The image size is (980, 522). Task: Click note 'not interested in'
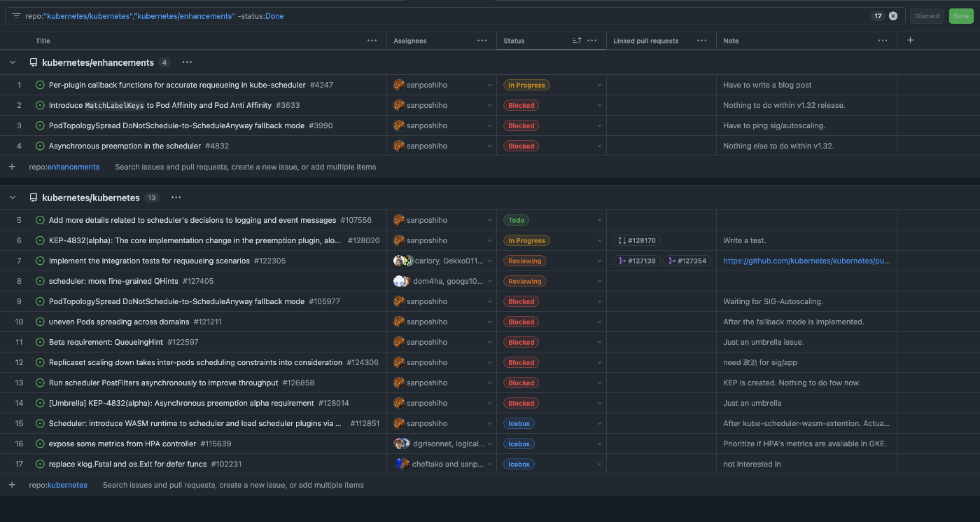point(752,464)
